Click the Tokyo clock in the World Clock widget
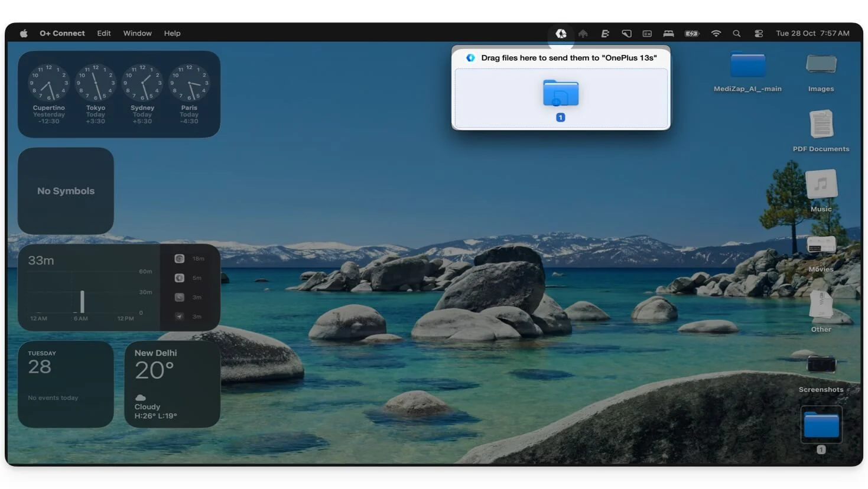This screenshot has width=868, height=489. [95, 83]
